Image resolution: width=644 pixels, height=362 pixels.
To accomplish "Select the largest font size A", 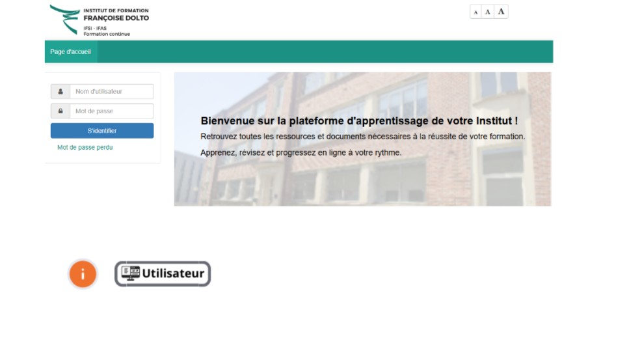I will click(x=501, y=11).
